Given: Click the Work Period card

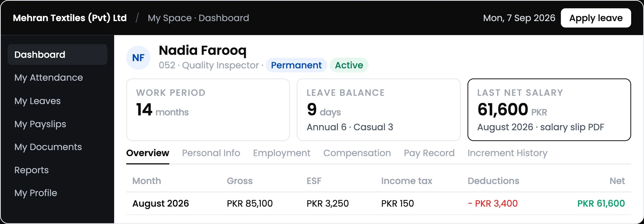Looking at the screenshot, I should click(208, 110).
